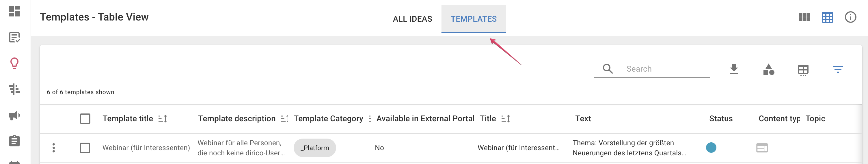Open the shapes category icon
Screen dimensions: 868x164
coord(768,69)
